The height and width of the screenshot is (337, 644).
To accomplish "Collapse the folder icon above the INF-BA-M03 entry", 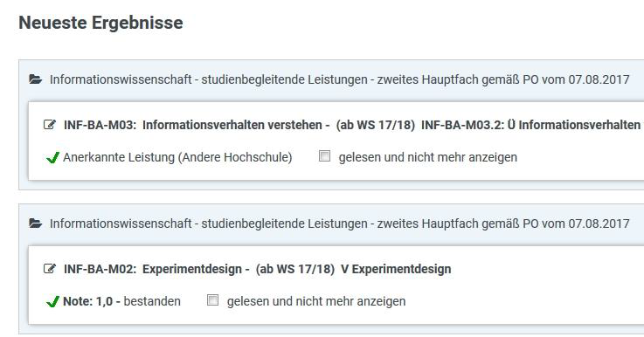I will 36,79.
